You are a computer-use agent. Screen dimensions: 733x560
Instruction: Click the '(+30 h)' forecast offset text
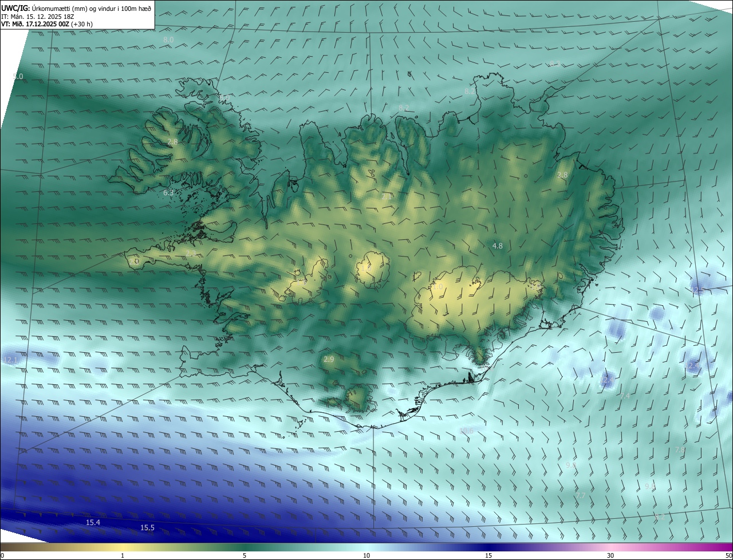click(x=82, y=24)
